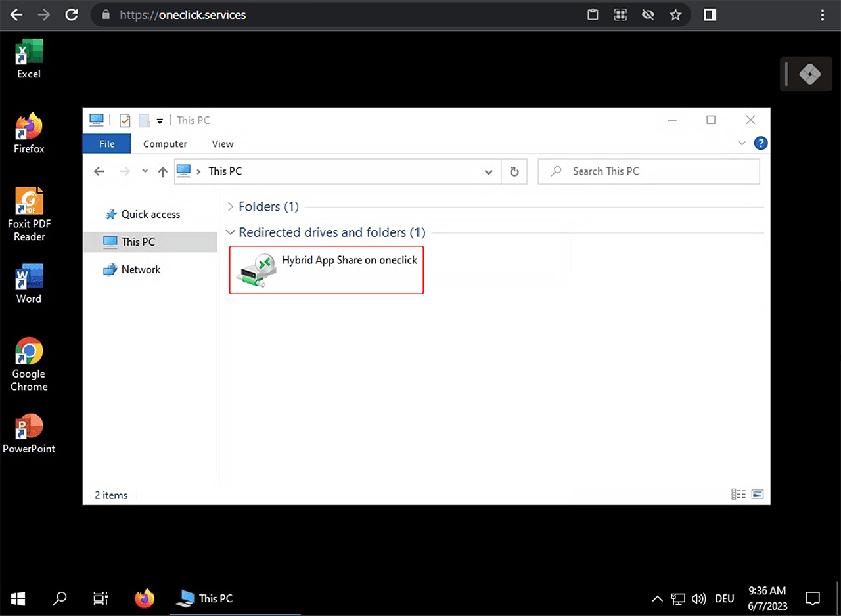Open the PowerPoint desktop shortcut
Screen dimensions: 841x616
click(28, 434)
